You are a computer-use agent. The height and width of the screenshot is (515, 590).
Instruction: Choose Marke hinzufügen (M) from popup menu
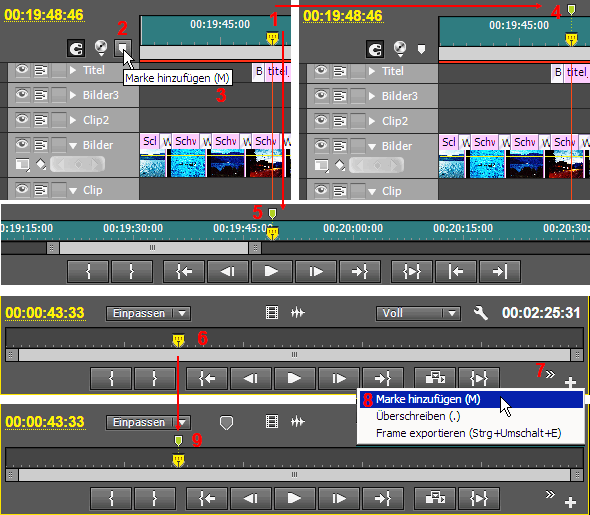pyautogui.click(x=471, y=399)
